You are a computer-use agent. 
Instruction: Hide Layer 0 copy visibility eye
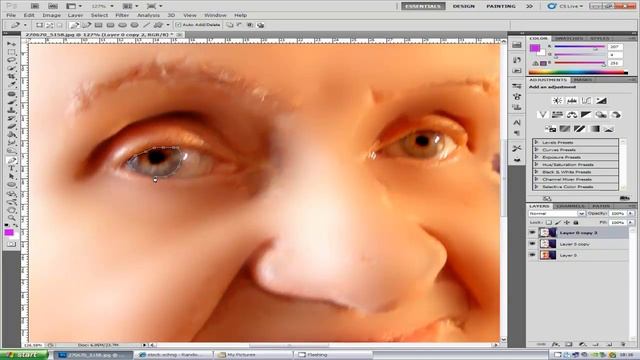coord(532,244)
